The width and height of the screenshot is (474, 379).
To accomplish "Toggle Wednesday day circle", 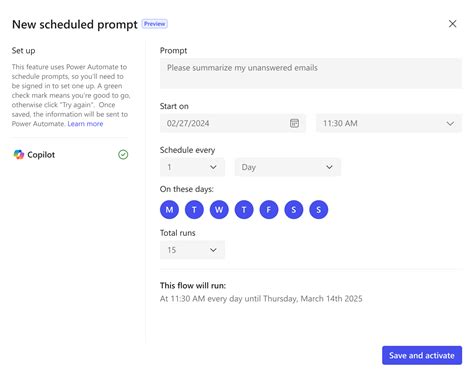I will point(219,210).
